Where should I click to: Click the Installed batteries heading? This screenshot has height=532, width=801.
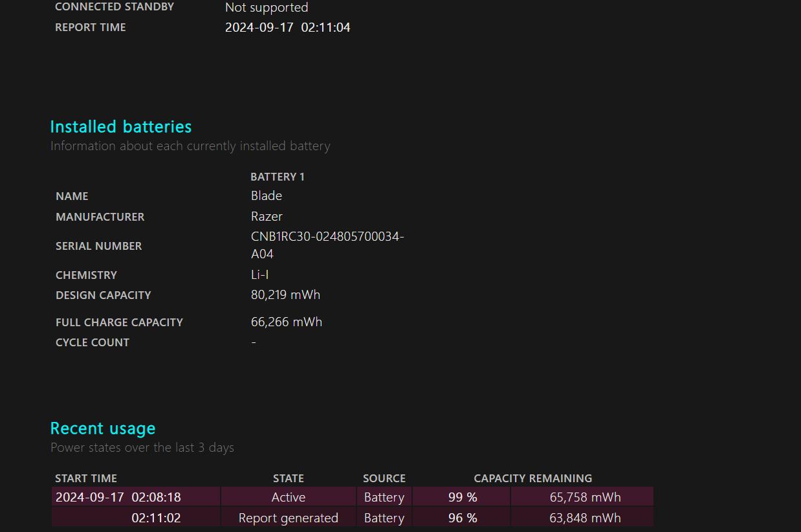point(121,127)
